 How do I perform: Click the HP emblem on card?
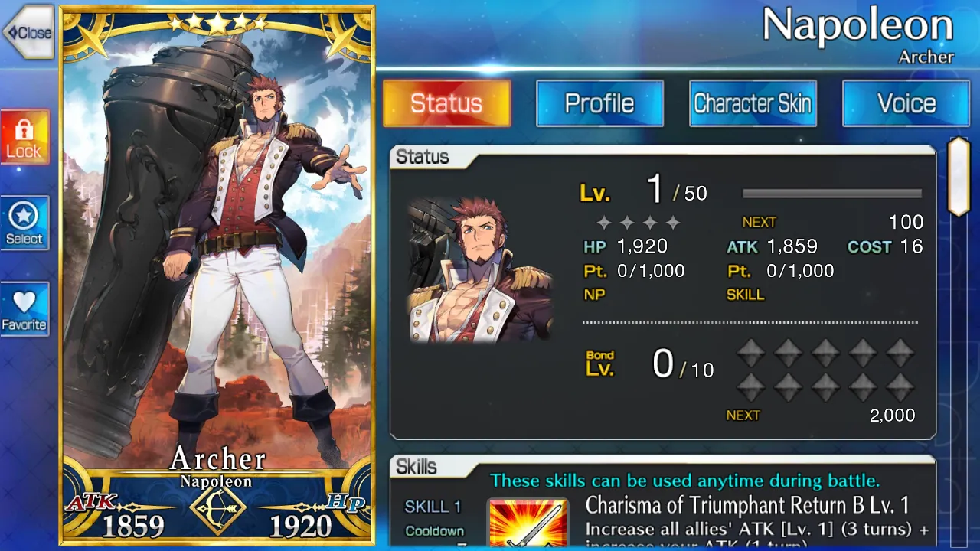coord(345,504)
